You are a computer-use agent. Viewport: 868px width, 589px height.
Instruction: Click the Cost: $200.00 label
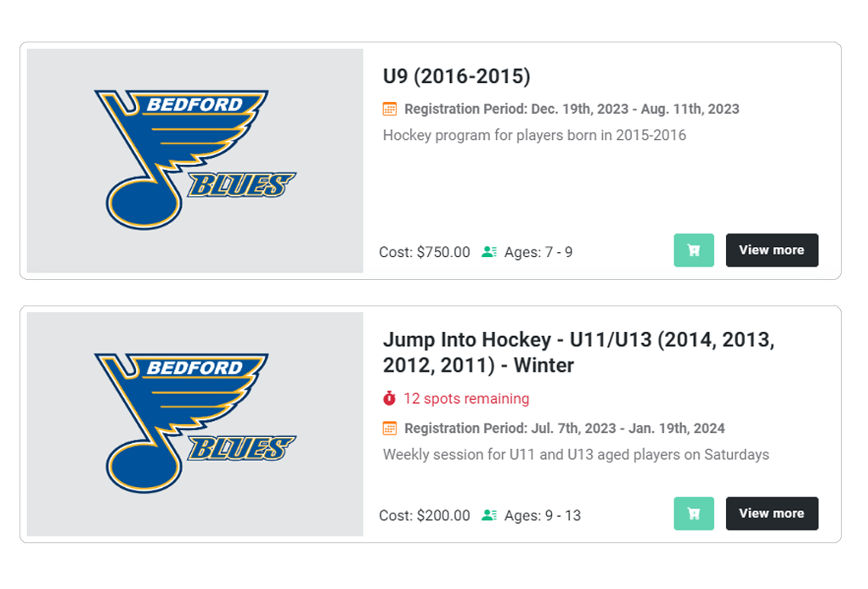click(x=424, y=515)
